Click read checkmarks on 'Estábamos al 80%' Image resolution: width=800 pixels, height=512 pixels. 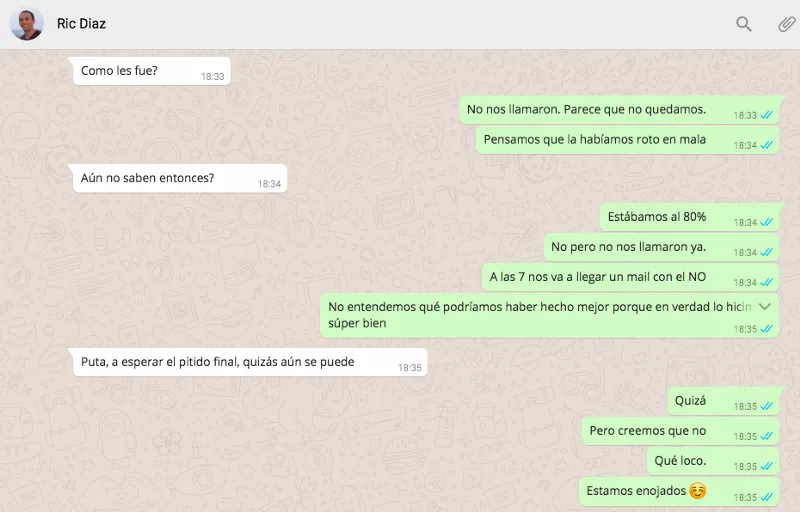(766, 222)
